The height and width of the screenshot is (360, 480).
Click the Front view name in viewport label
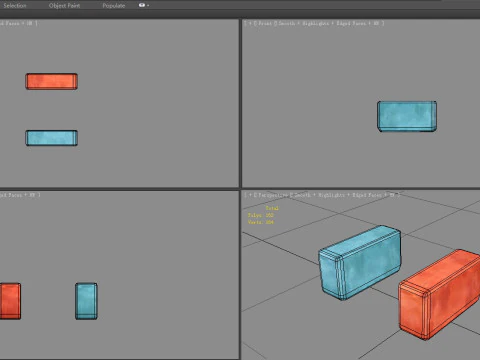(x=265, y=23)
